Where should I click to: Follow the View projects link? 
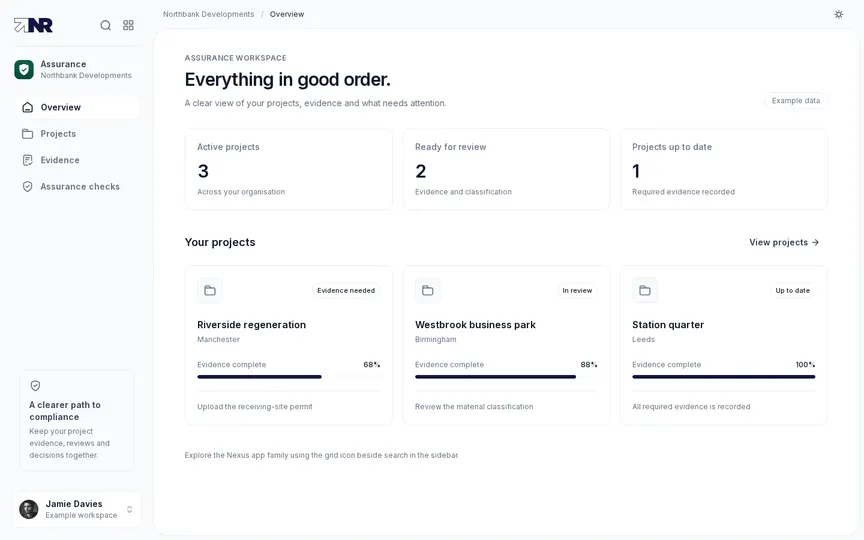[x=784, y=242]
